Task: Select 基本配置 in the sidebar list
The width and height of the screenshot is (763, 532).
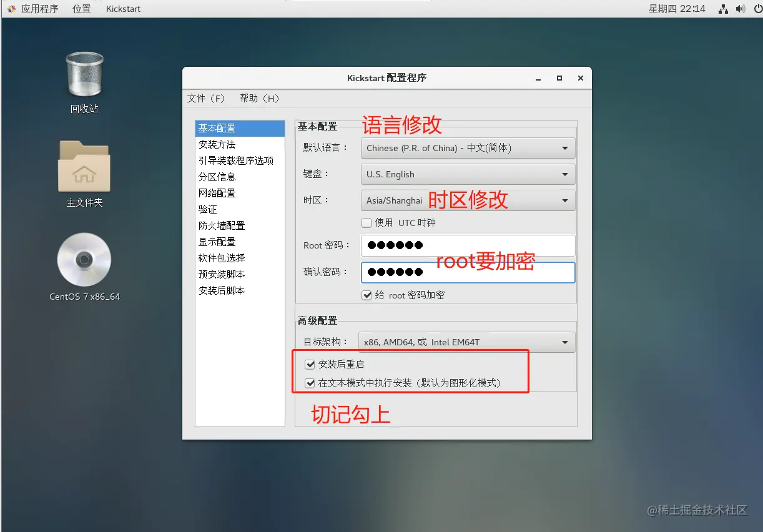Action: [x=240, y=128]
